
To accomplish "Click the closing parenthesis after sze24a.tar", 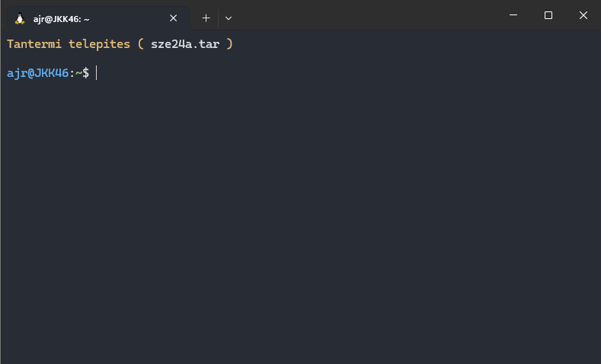I will pyautogui.click(x=229, y=44).
